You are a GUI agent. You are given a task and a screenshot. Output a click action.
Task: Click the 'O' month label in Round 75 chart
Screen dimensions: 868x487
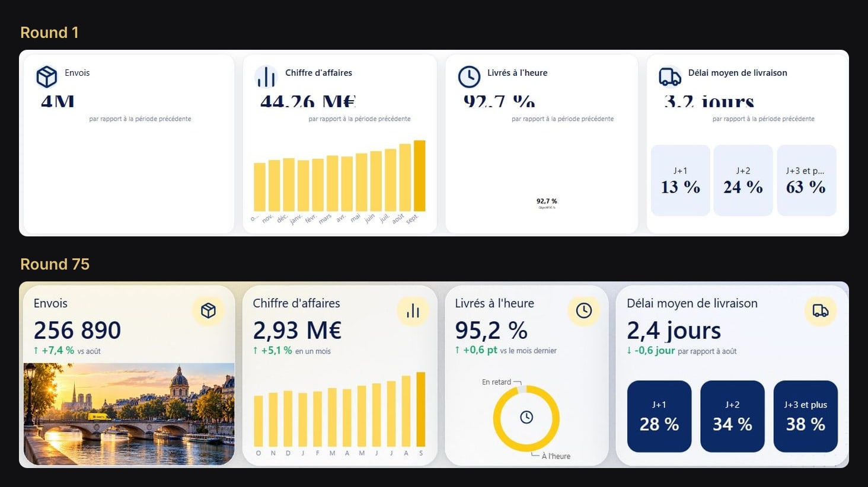tap(259, 453)
